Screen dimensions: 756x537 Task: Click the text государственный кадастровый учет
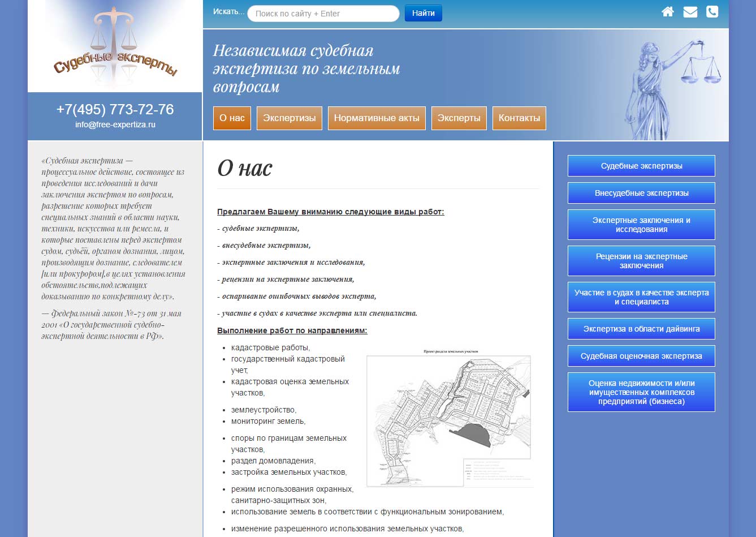(x=288, y=364)
